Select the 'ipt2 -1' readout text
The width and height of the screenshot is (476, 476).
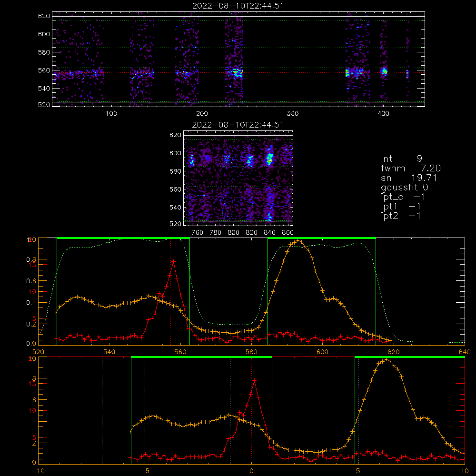pos(401,216)
